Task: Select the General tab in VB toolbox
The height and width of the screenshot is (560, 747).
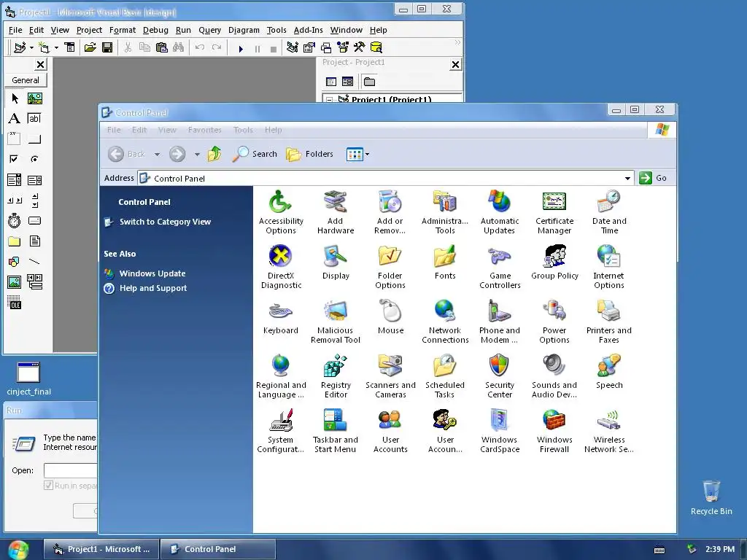Action: [x=26, y=80]
